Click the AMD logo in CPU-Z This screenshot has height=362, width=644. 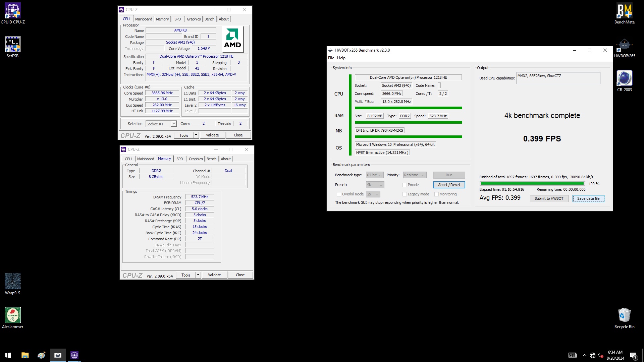point(232,39)
